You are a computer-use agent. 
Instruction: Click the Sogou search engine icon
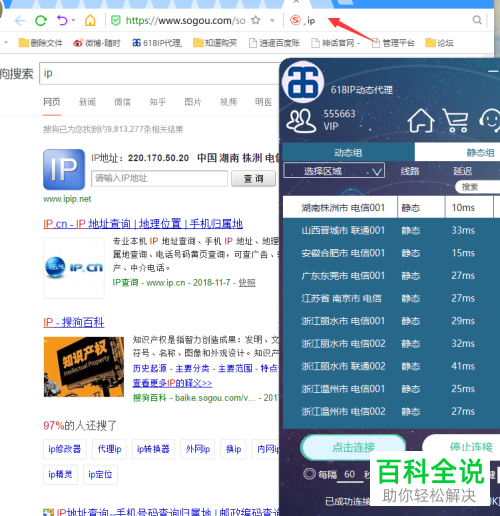point(295,20)
